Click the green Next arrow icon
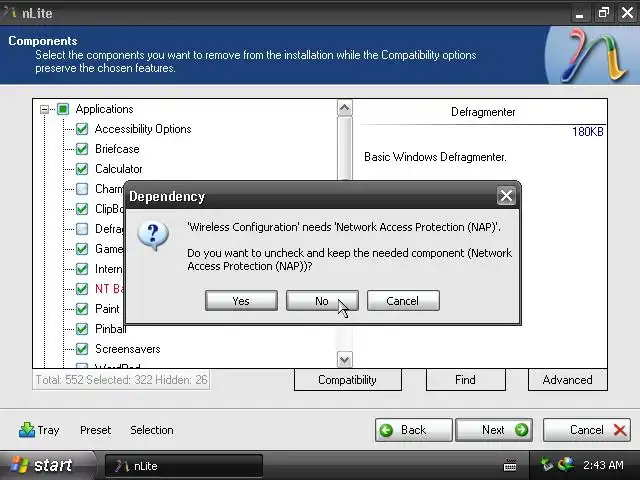The image size is (640, 480). click(x=521, y=430)
